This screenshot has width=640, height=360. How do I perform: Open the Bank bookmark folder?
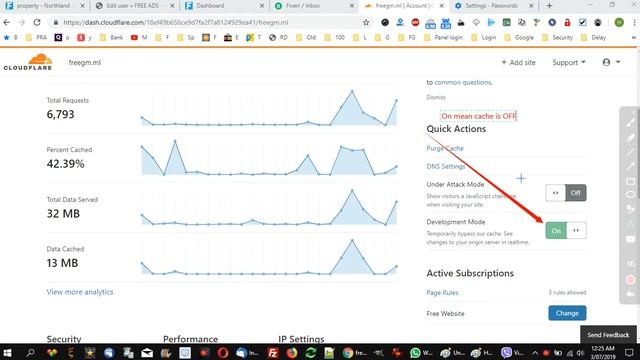tap(111, 38)
